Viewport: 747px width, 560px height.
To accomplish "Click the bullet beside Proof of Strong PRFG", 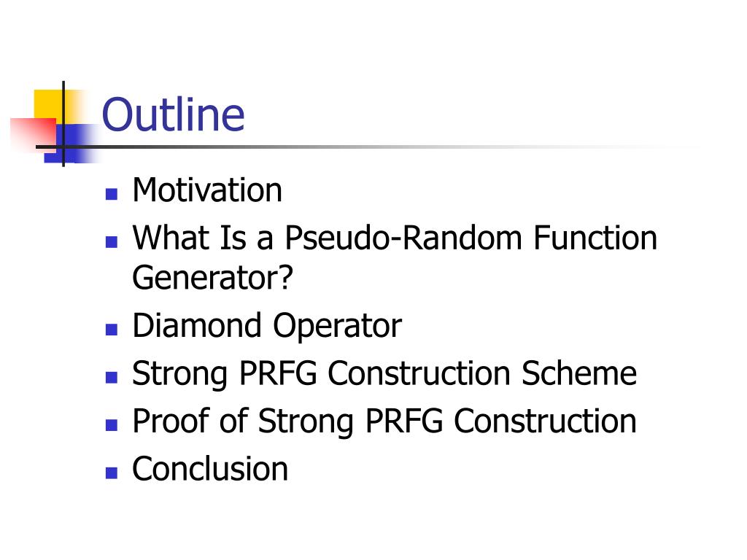I will point(112,425).
